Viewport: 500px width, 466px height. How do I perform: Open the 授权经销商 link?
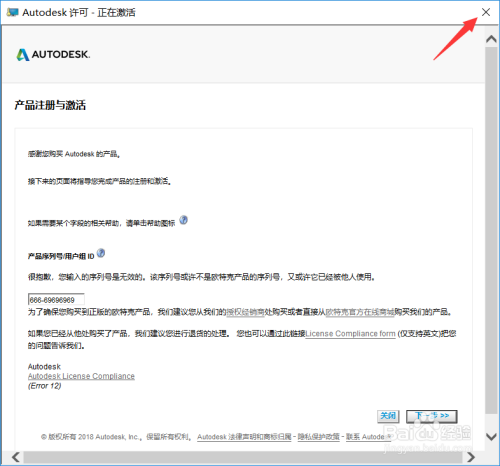[x=245, y=312]
